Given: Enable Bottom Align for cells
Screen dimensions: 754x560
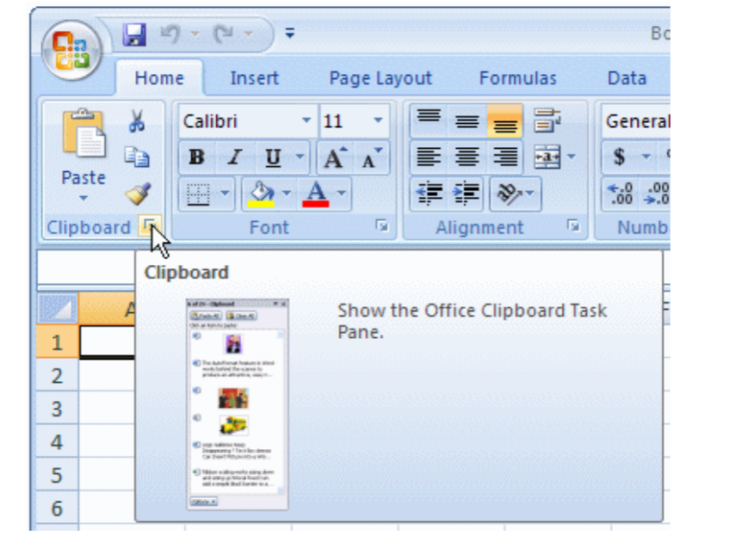Looking at the screenshot, I should [505, 121].
